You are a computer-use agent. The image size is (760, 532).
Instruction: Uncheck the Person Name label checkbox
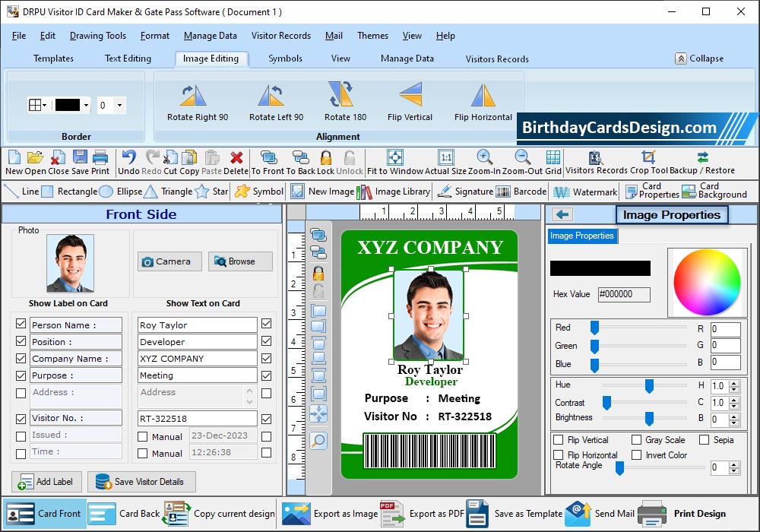[21, 324]
